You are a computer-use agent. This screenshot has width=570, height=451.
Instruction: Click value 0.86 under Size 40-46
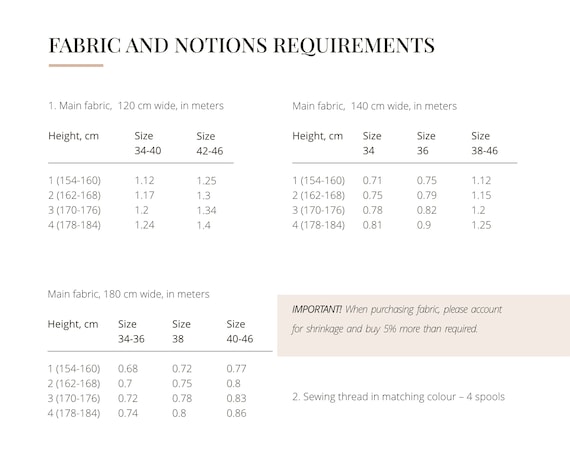pos(236,414)
